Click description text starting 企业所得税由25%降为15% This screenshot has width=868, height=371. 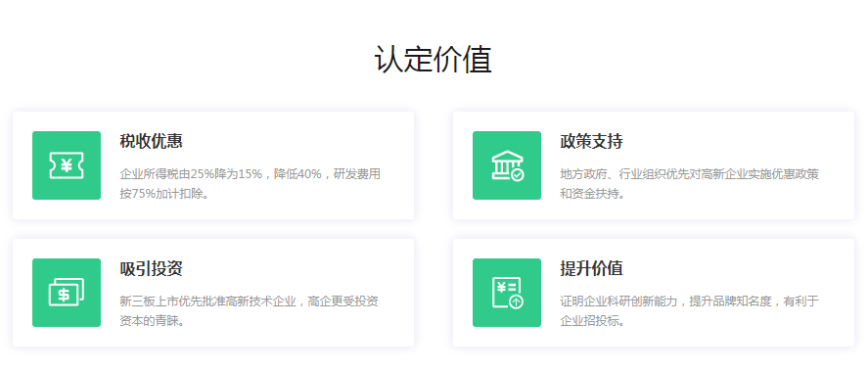pyautogui.click(x=251, y=184)
